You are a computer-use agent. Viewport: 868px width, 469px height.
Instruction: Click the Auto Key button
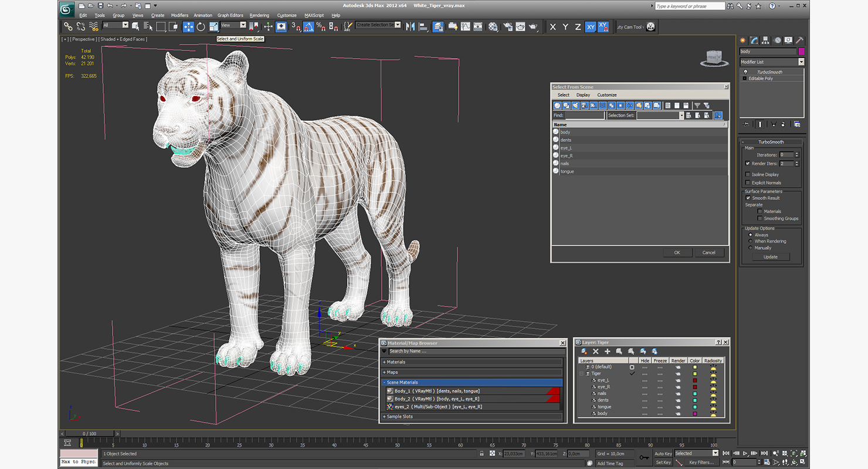tap(663, 453)
